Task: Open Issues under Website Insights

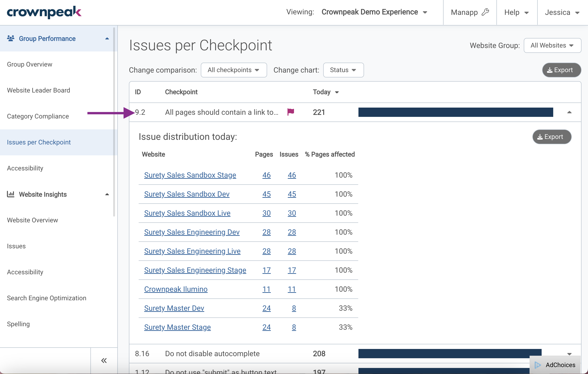Action: coord(16,246)
